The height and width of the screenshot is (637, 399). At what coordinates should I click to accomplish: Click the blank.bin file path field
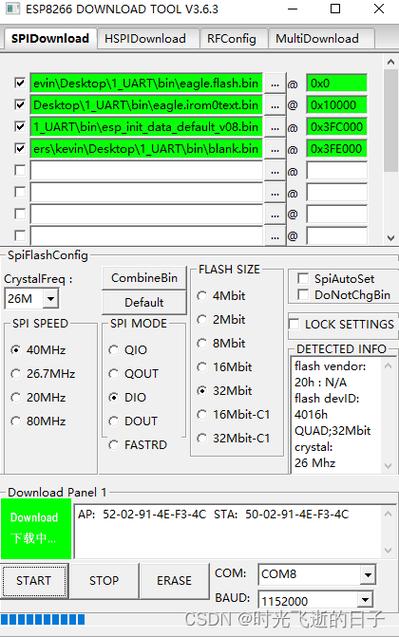coord(146,148)
